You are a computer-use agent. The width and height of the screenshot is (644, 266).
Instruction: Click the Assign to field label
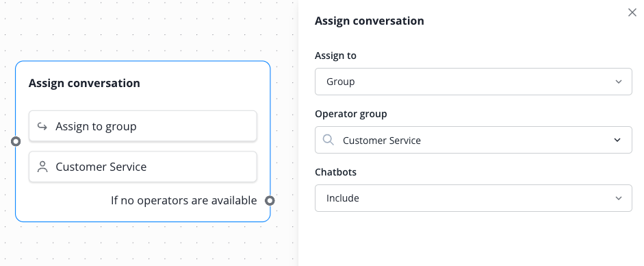[335, 56]
